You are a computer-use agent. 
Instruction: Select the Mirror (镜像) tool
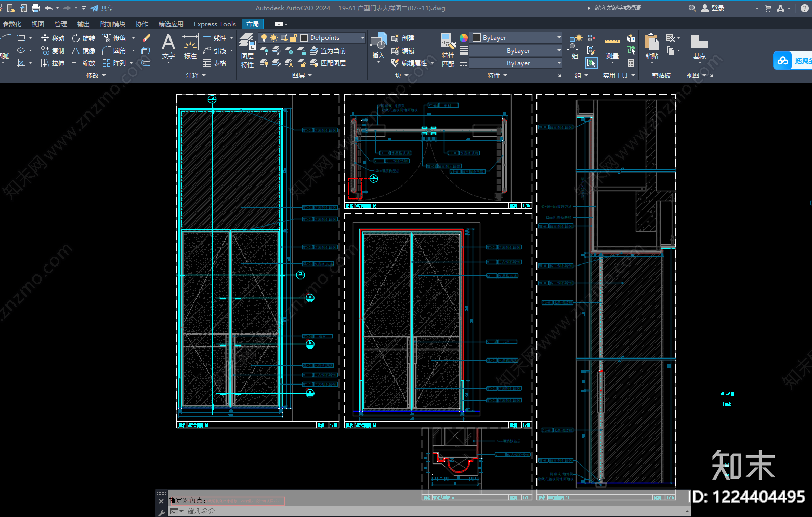[x=83, y=50]
